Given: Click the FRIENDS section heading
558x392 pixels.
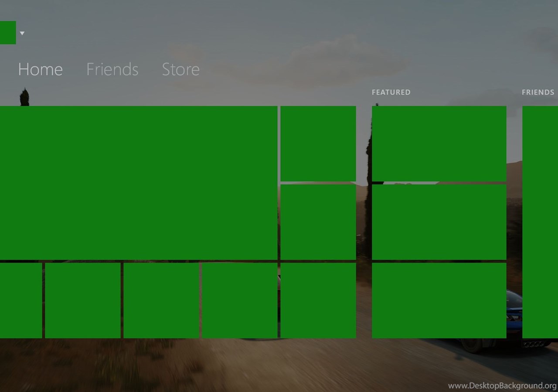Looking at the screenshot, I should click(538, 92).
